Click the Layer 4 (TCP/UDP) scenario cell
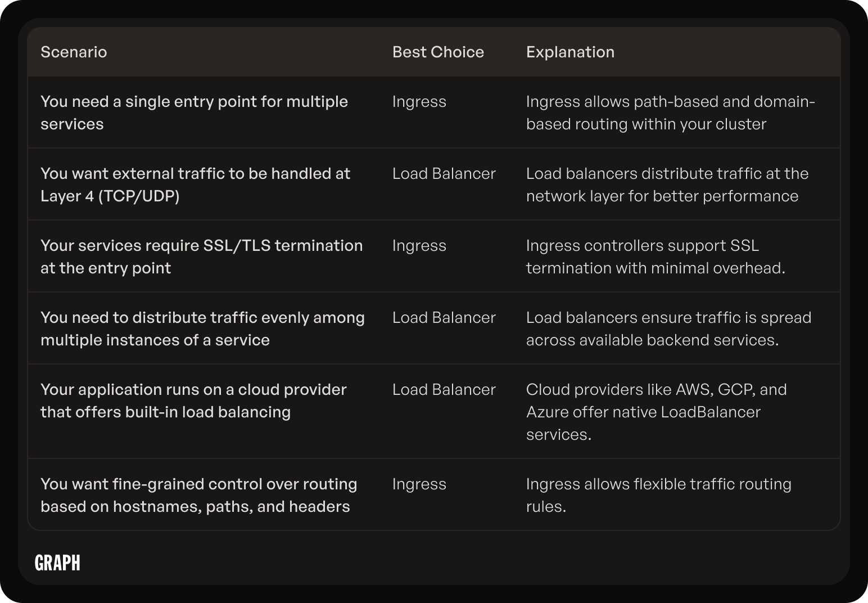 [x=195, y=184]
